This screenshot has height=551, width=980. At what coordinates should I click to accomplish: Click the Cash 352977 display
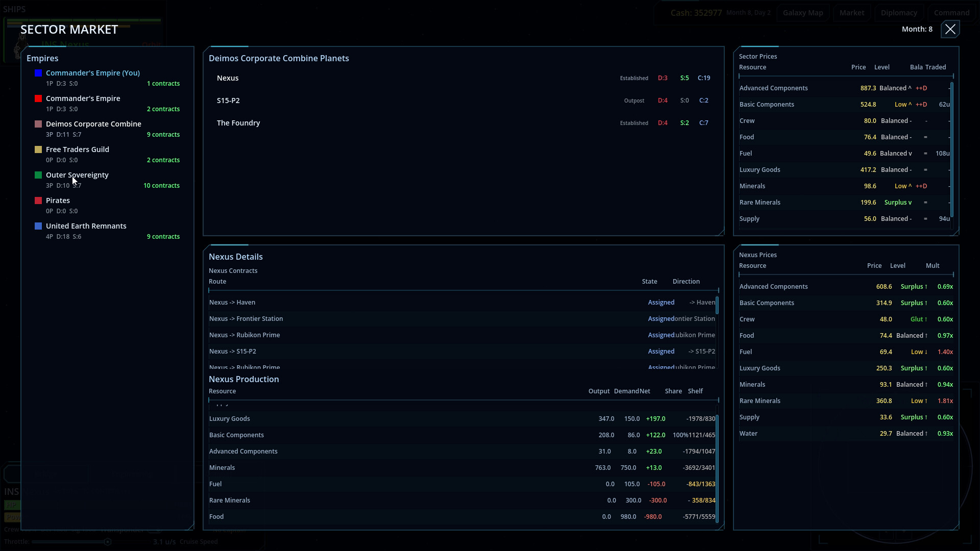[696, 13]
